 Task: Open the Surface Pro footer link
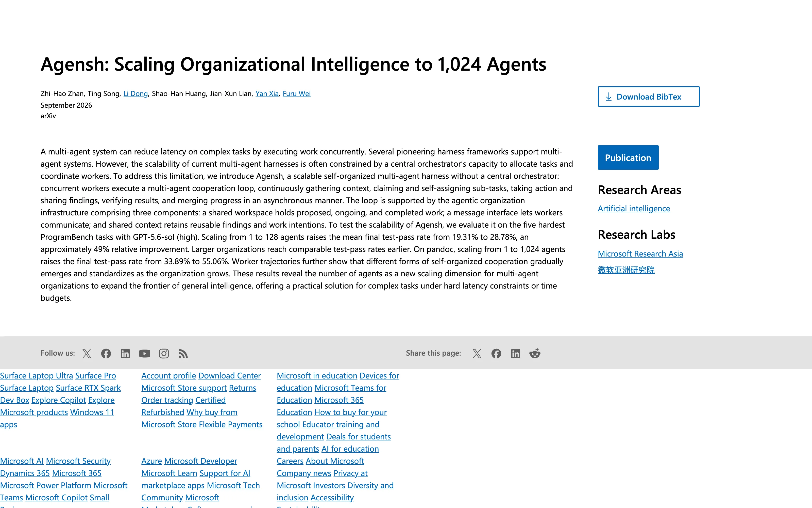[96, 376]
